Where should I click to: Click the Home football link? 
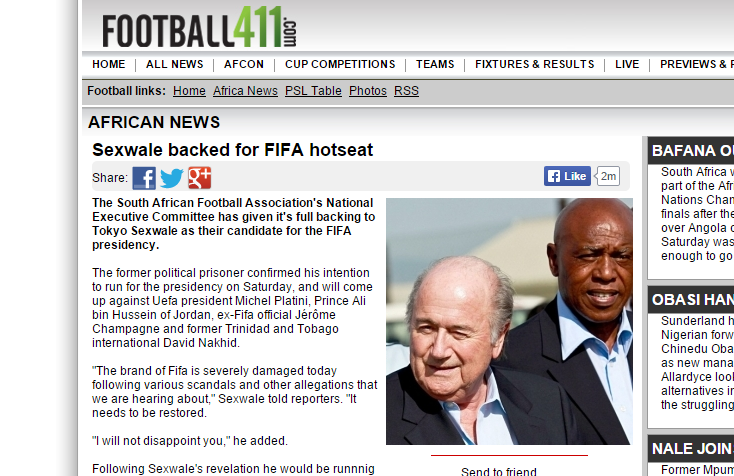coord(189,91)
